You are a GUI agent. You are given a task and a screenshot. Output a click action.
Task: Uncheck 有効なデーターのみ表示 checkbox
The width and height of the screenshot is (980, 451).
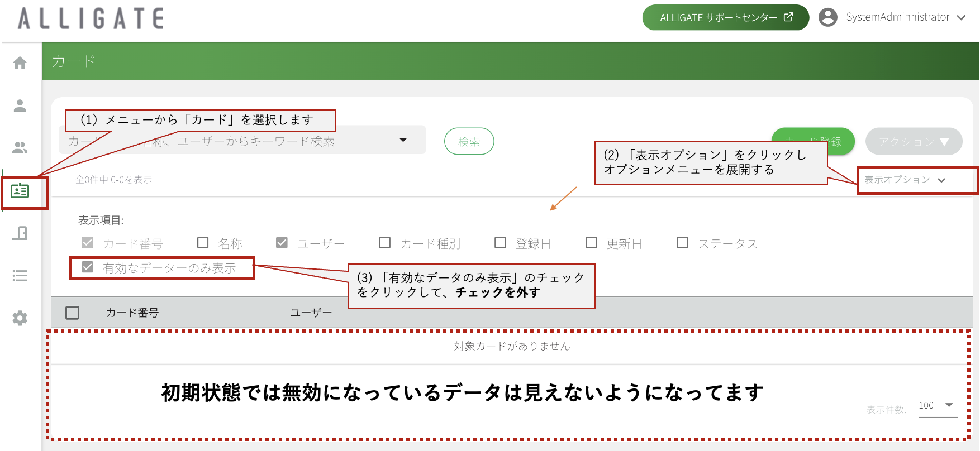tap(88, 267)
